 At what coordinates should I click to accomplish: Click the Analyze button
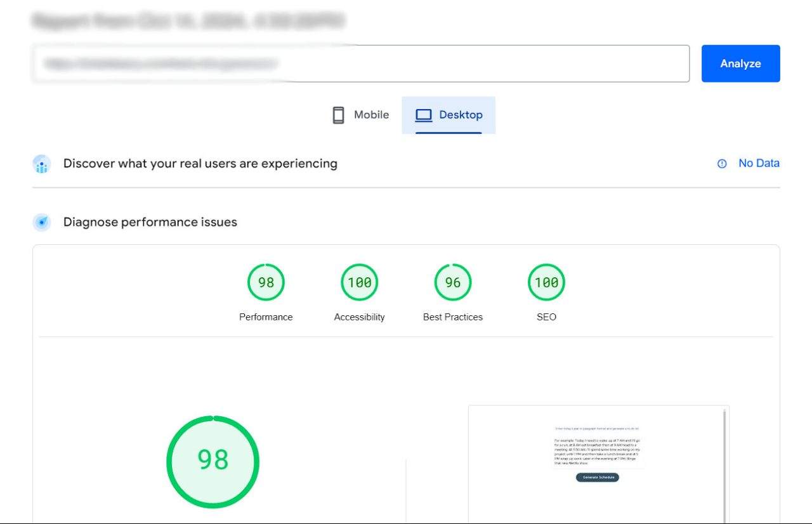tap(740, 63)
